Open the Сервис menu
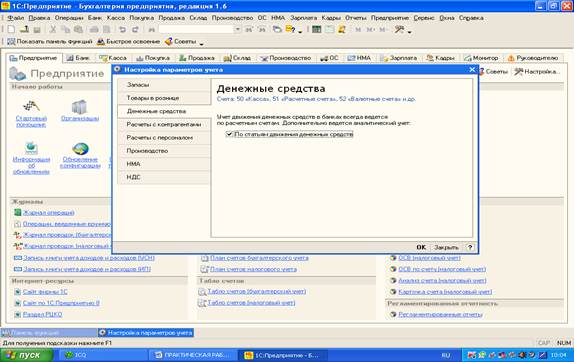 point(424,18)
